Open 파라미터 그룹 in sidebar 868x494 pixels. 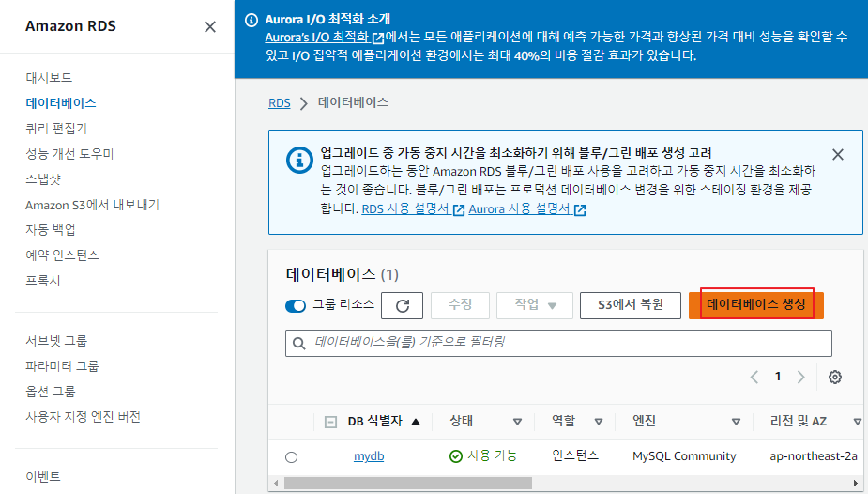click(62, 366)
